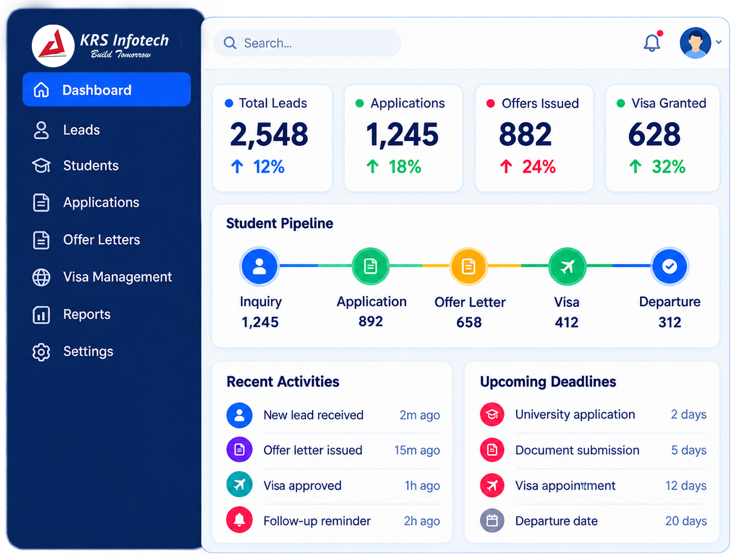Click the Departure stage checkmark icon
The height and width of the screenshot is (560, 737).
670,266
